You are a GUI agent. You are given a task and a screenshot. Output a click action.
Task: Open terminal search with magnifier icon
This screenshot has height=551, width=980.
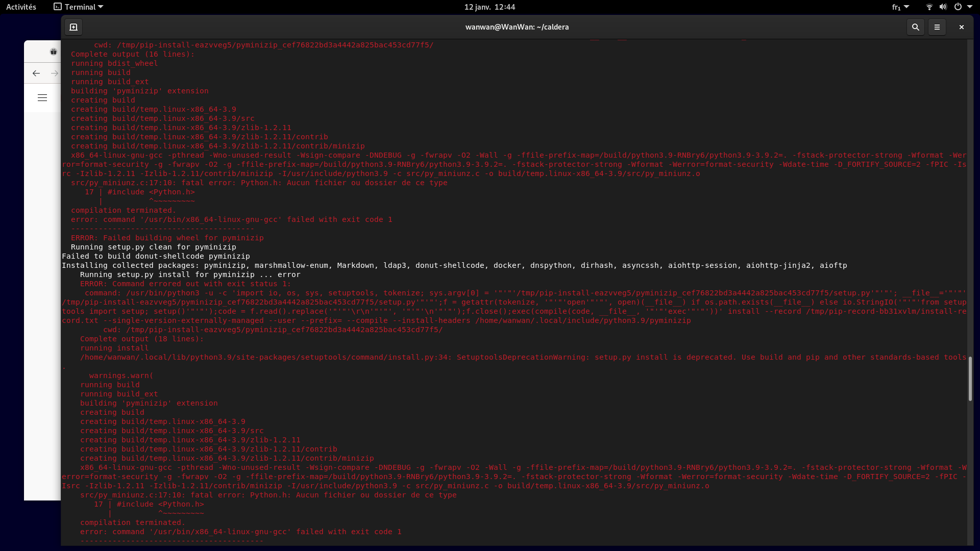click(915, 27)
